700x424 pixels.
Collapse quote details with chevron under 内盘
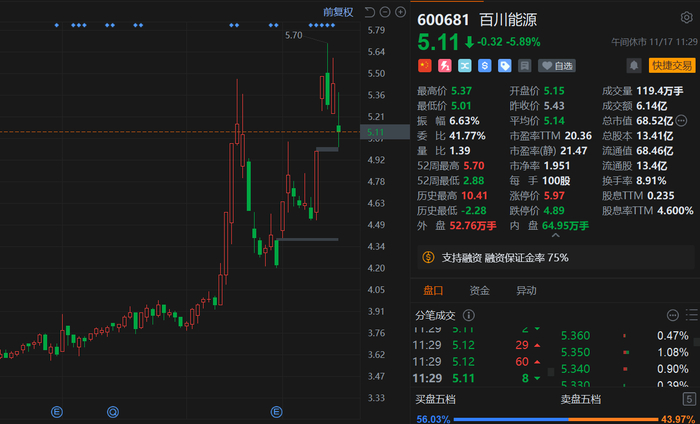[555, 235]
